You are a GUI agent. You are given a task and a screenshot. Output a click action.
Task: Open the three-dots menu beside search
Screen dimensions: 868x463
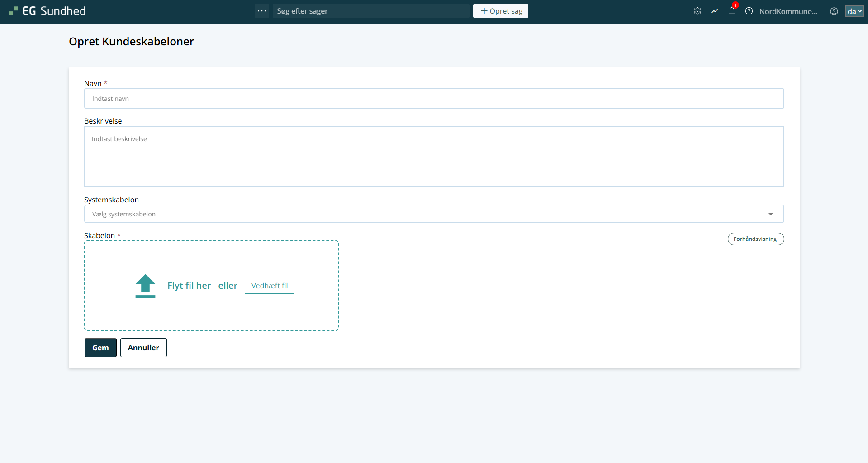point(262,11)
